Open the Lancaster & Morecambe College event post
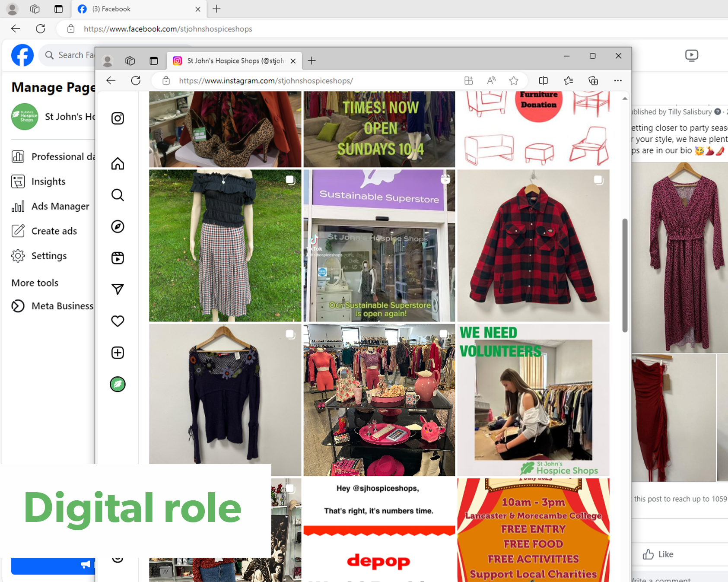Image resolution: width=728 pixels, height=582 pixels. 533,530
